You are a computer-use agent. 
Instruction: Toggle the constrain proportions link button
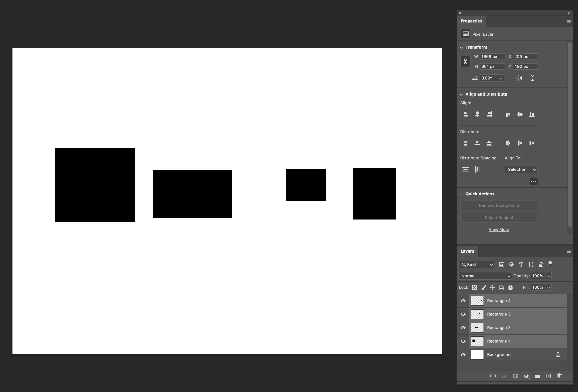[x=465, y=61]
